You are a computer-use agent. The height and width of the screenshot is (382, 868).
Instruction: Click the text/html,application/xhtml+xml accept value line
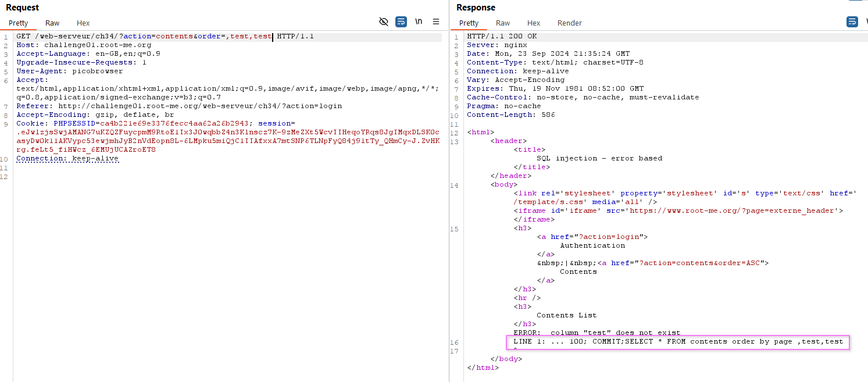228,88
